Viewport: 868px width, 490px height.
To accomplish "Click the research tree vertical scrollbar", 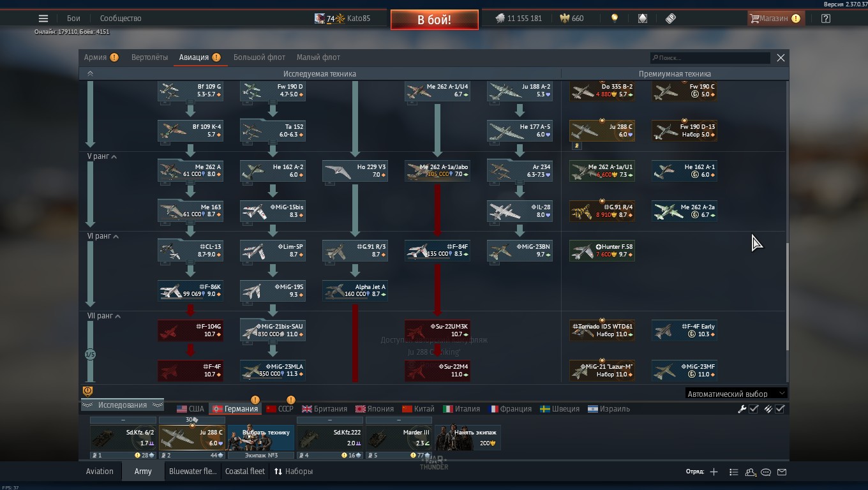I will point(786,297).
